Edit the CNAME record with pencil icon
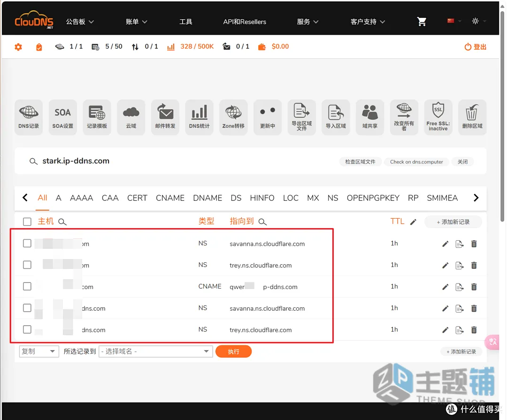The image size is (507, 420). pyautogui.click(x=445, y=287)
